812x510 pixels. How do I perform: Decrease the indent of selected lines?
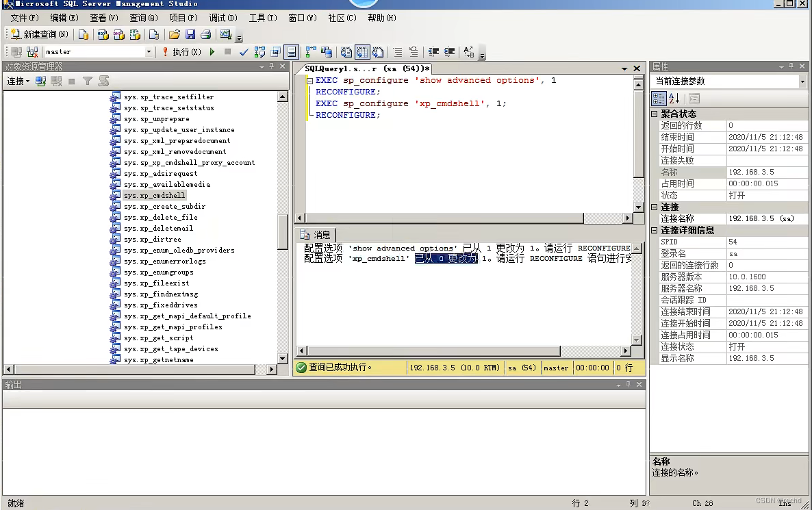(x=433, y=52)
